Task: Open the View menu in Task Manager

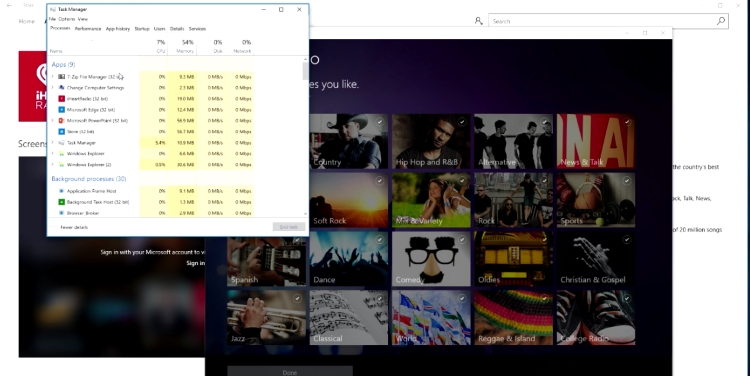Action: pyautogui.click(x=83, y=19)
